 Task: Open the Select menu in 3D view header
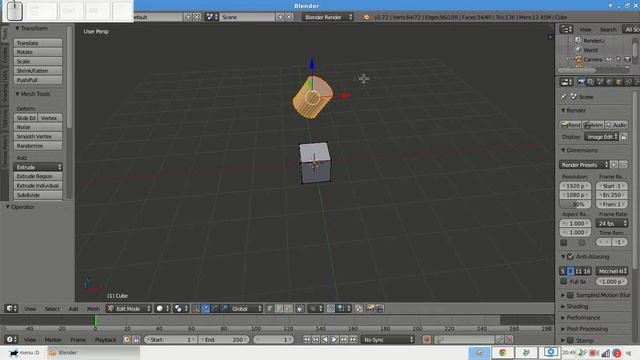pos(52,309)
